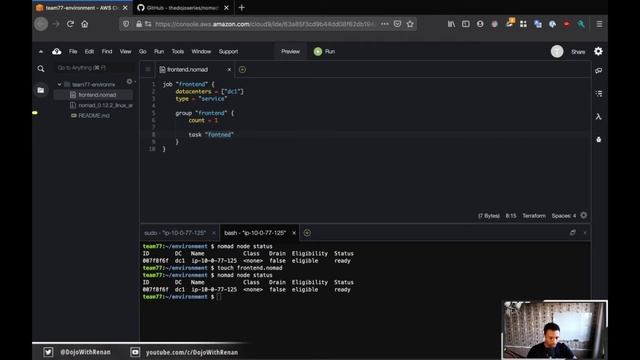
Task: Click the Preview button
Action: pos(290,51)
